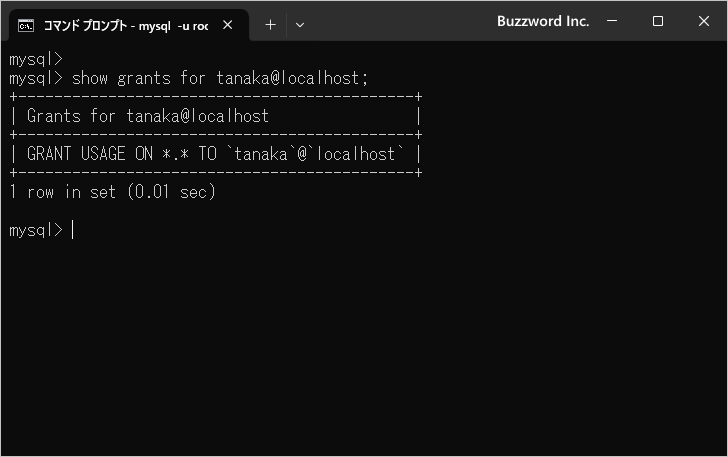Click the "1 row in set" status line
Image resolution: width=728 pixels, height=457 pixels.
click(112, 192)
